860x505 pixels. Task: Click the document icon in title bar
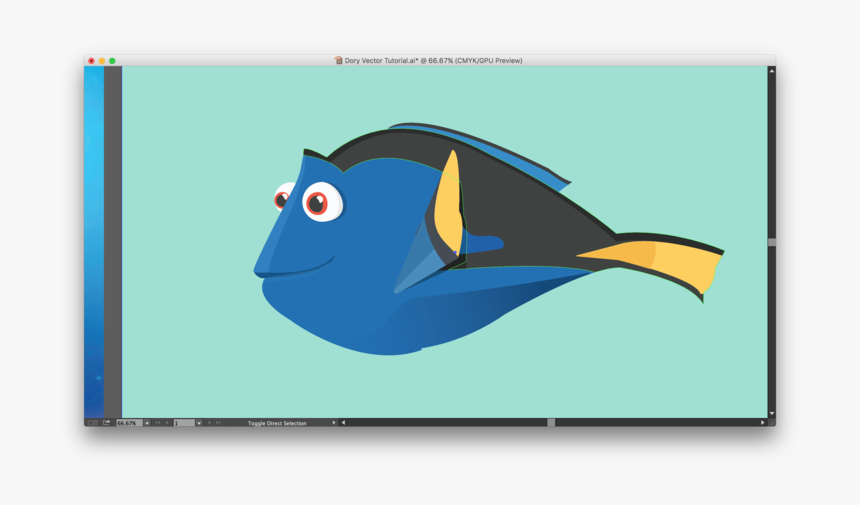click(338, 60)
